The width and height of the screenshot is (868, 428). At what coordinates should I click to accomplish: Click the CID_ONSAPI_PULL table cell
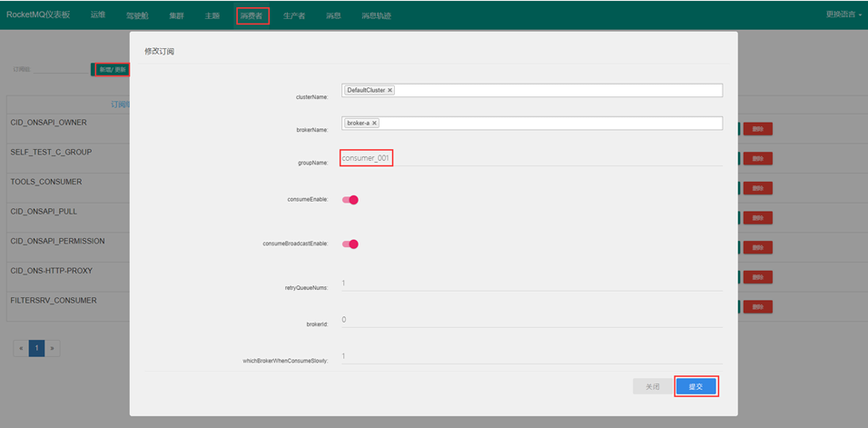pos(68,217)
